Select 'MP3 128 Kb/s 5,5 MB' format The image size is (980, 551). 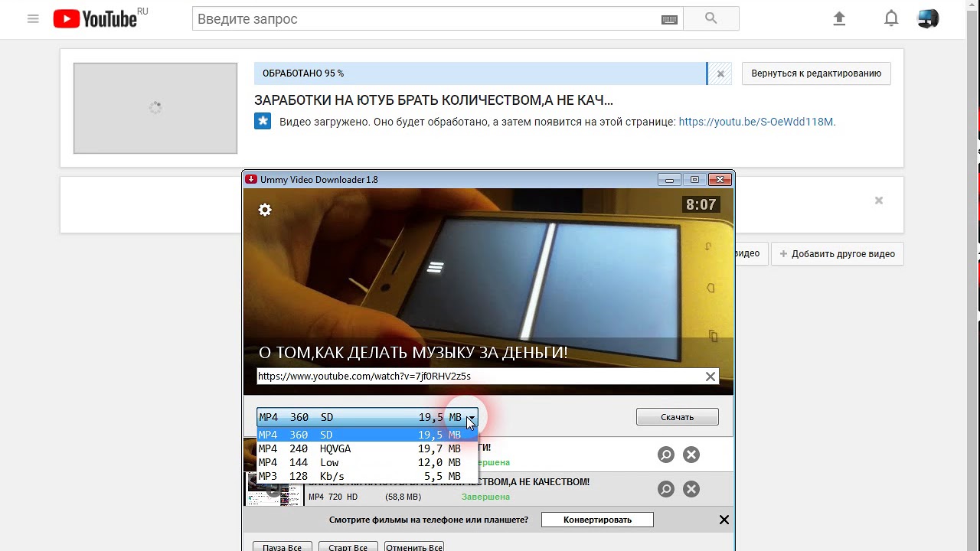[367, 476]
